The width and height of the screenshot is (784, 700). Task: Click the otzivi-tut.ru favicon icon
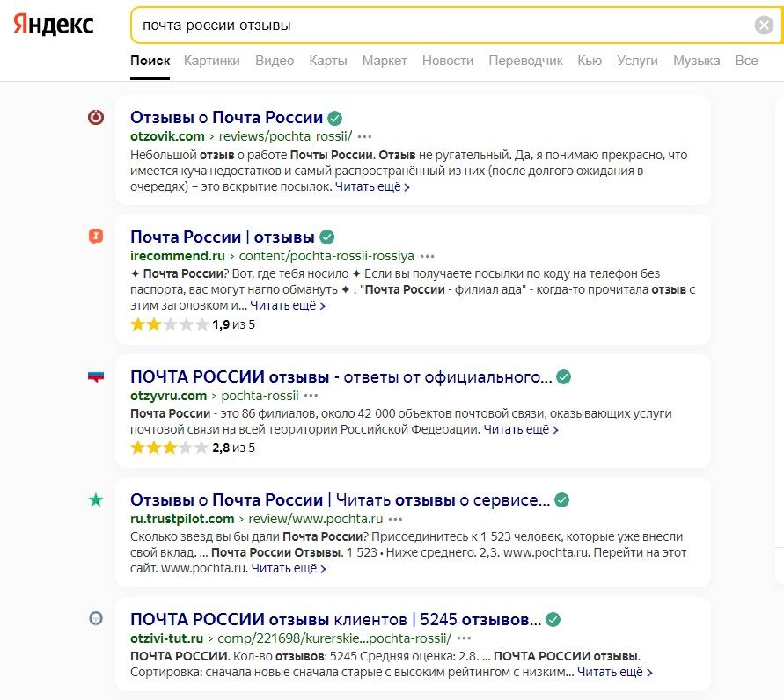pyautogui.click(x=96, y=618)
